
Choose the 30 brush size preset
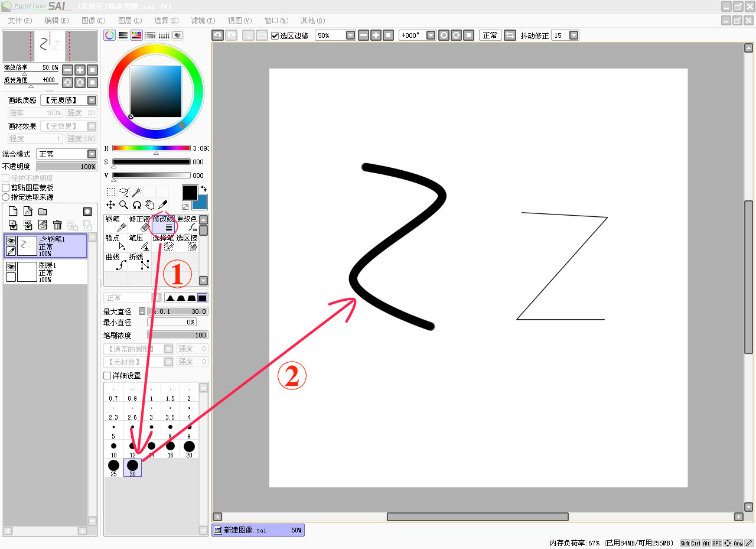click(132, 467)
